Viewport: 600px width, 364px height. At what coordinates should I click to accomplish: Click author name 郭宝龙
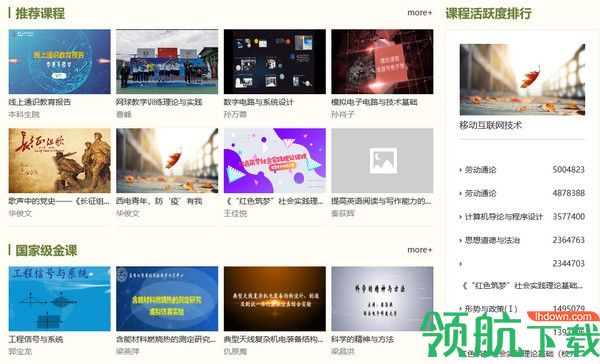pyautogui.click(x=20, y=351)
